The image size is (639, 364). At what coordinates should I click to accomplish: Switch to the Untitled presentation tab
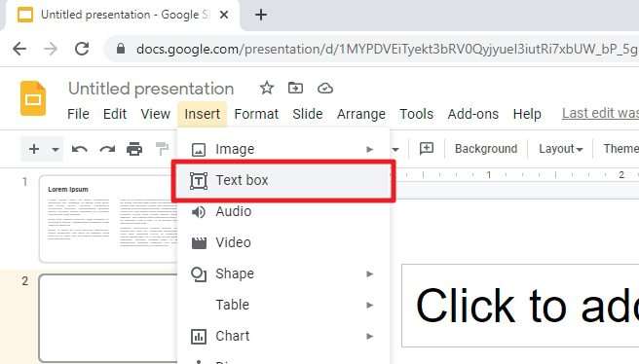(123, 15)
